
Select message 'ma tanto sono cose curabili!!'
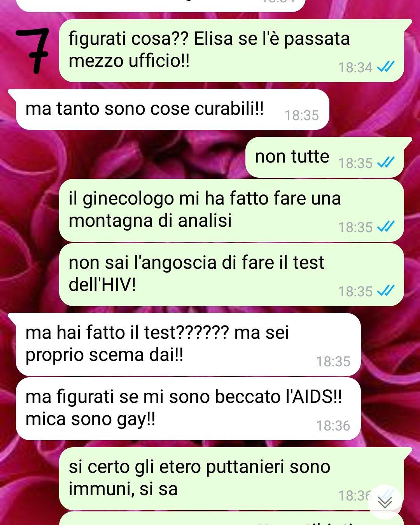(172, 110)
